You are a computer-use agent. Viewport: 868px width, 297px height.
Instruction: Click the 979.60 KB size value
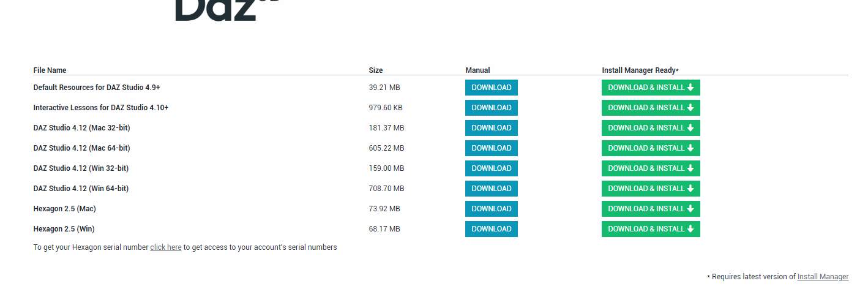[x=386, y=108]
